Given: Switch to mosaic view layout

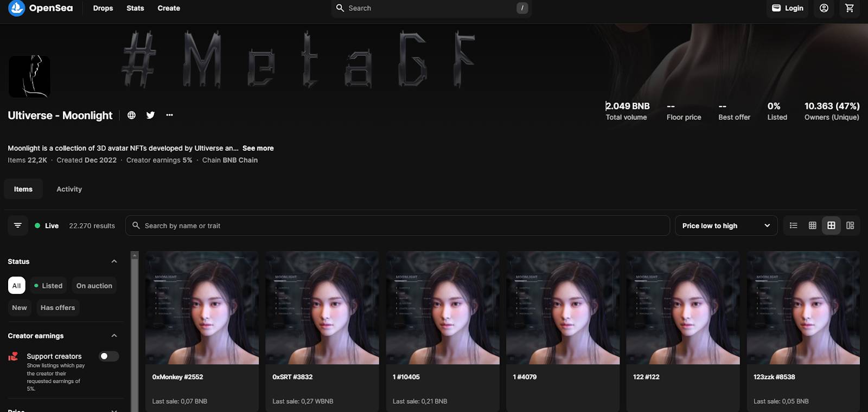Looking at the screenshot, I should pos(850,226).
